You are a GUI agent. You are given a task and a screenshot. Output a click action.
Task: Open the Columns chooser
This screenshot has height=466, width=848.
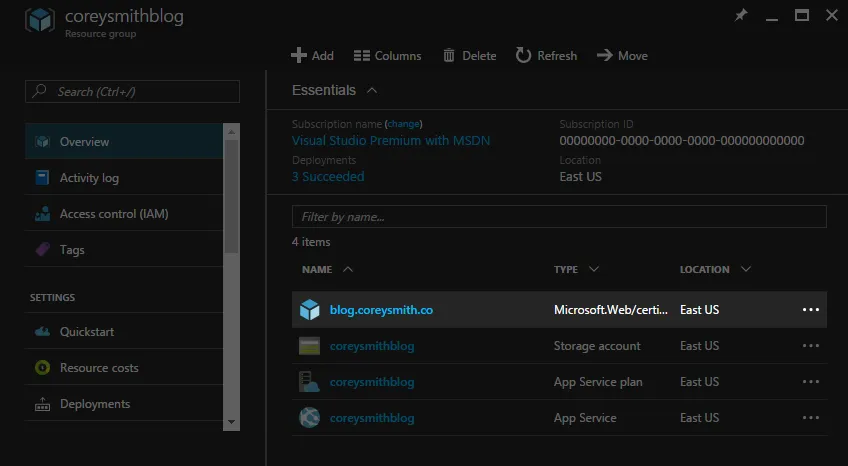coord(387,56)
